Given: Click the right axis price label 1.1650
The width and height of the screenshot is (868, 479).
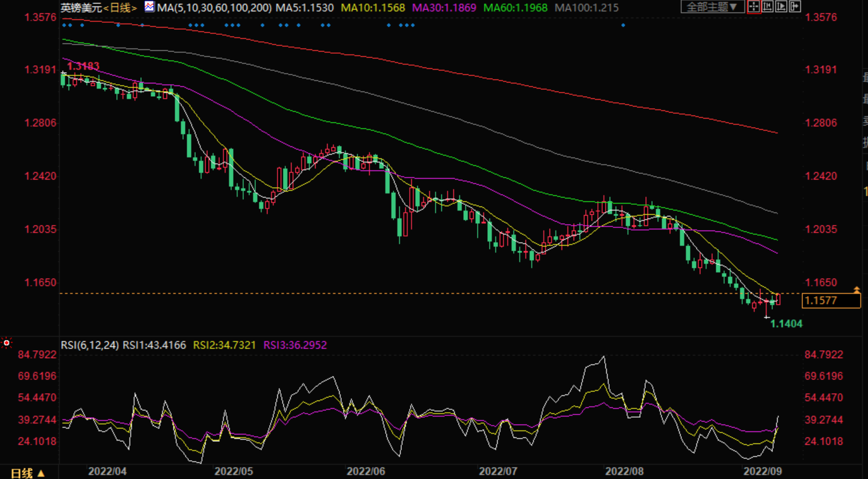Looking at the screenshot, I should pyautogui.click(x=821, y=283).
